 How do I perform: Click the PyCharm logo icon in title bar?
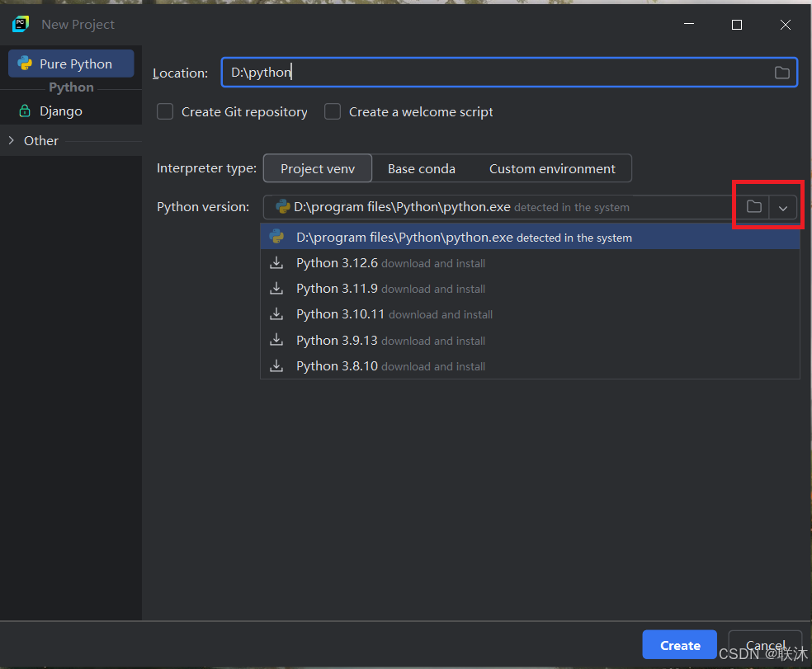click(21, 25)
